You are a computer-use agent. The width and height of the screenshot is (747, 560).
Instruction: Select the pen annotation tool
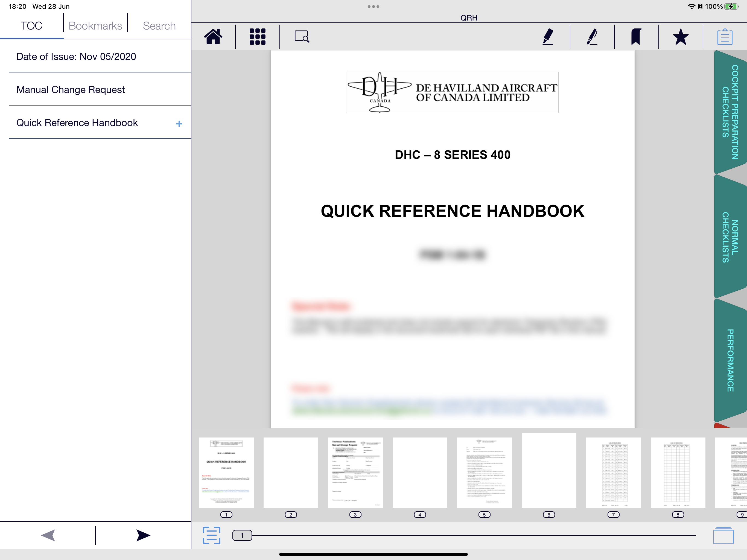coord(592,36)
